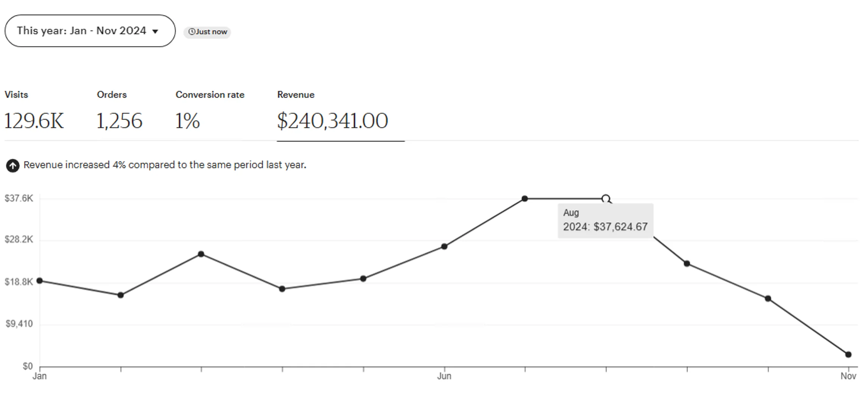The width and height of the screenshot is (868, 399).
Task: Click the clock icon beside "Just now"
Action: (x=192, y=32)
